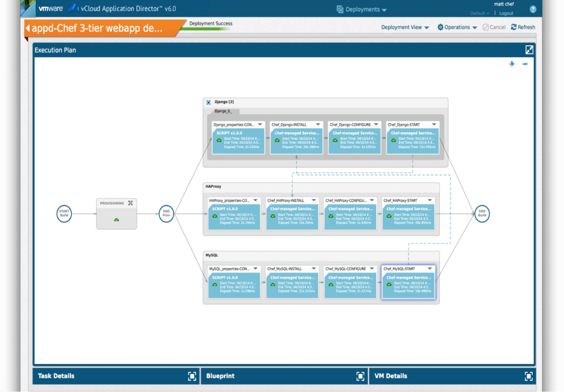
Task: Select the Django_0_ tab
Action: click(223, 111)
